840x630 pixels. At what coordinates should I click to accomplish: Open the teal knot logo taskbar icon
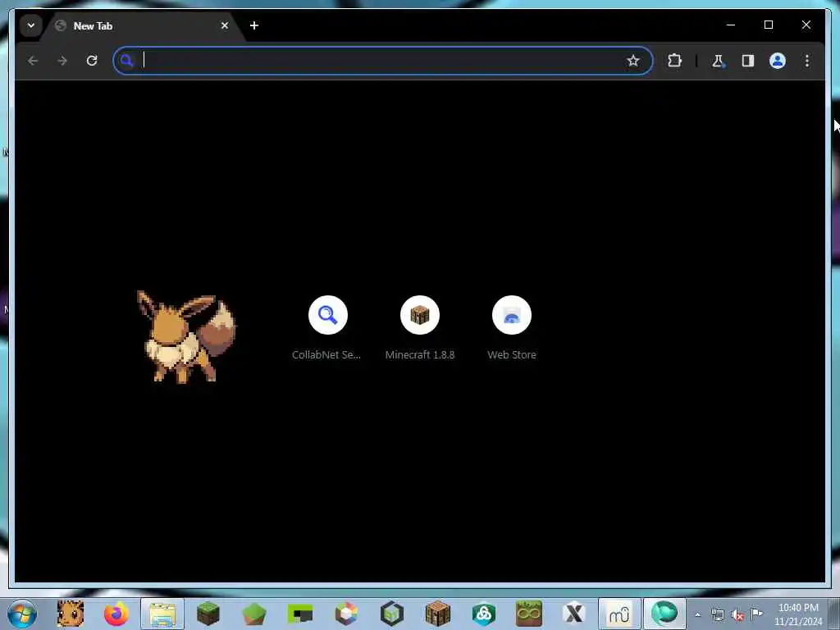click(484, 614)
